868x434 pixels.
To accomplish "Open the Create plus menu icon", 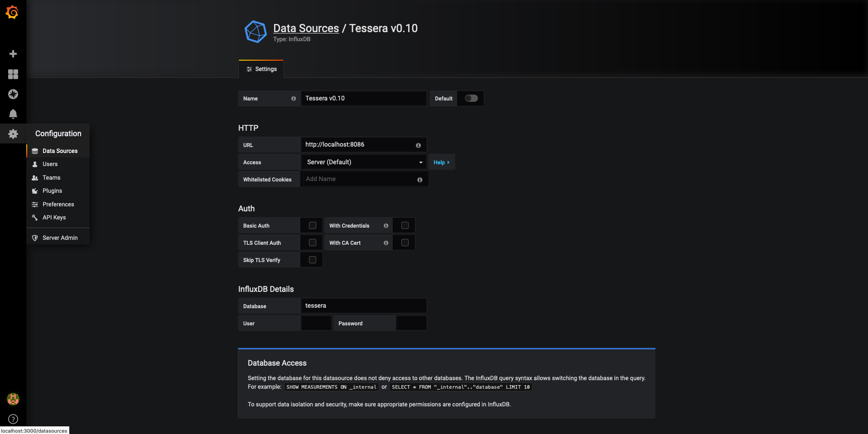I will point(13,54).
